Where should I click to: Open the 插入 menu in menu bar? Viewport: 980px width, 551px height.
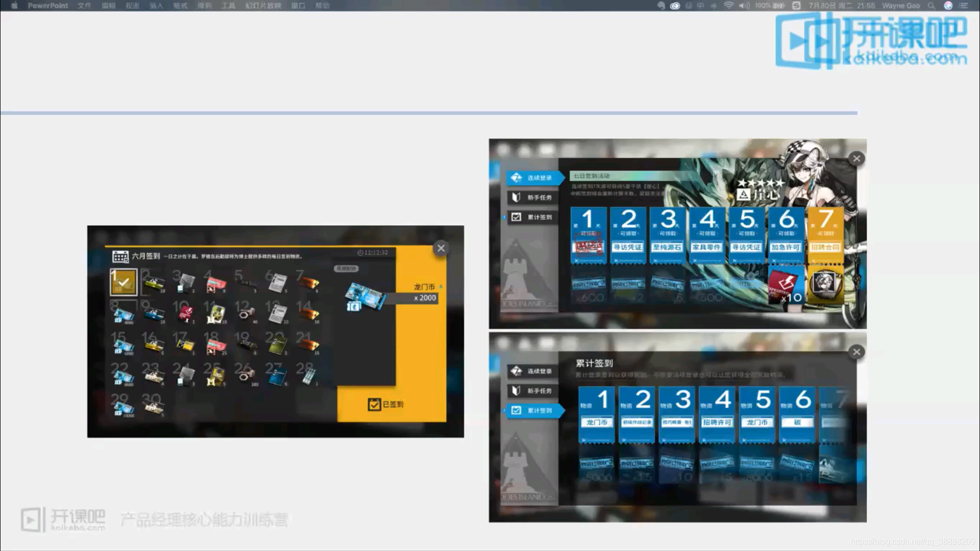156,6
